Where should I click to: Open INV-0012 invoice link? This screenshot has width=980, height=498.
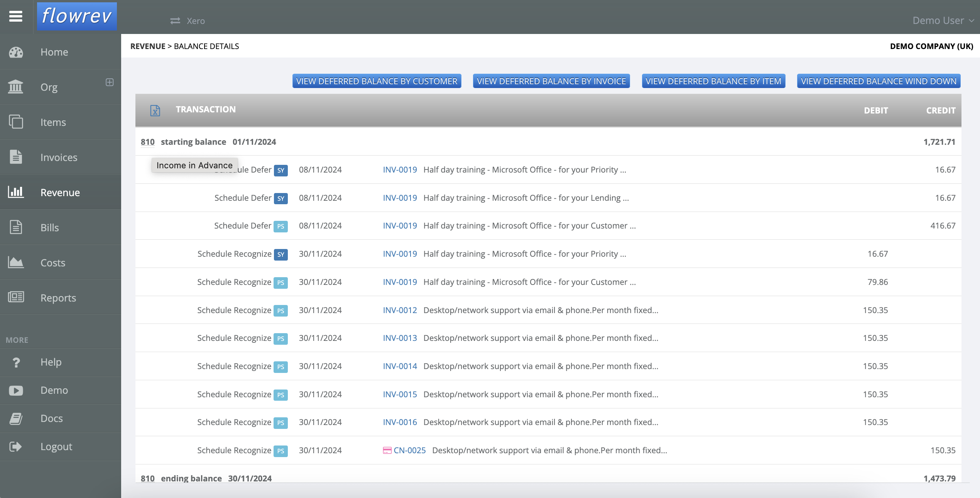pos(400,310)
